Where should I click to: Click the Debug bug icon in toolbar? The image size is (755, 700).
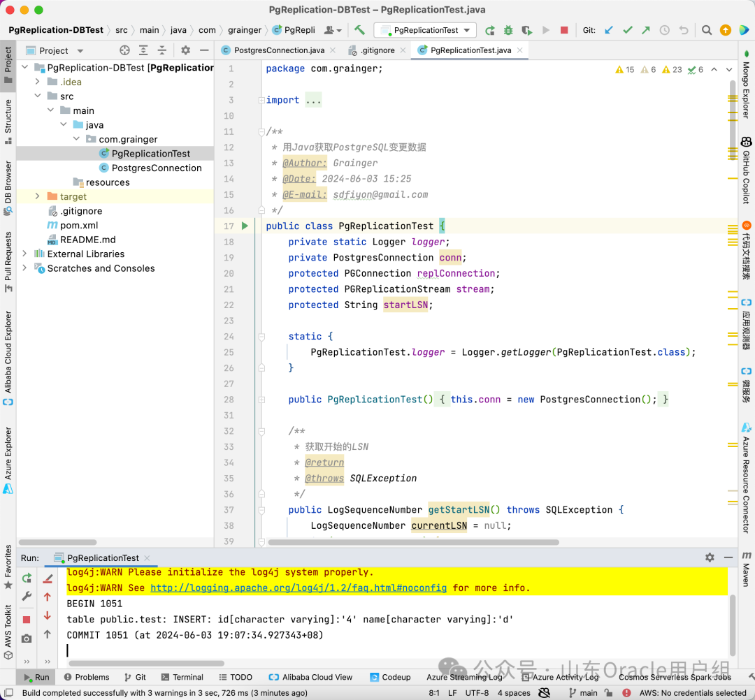[508, 30]
